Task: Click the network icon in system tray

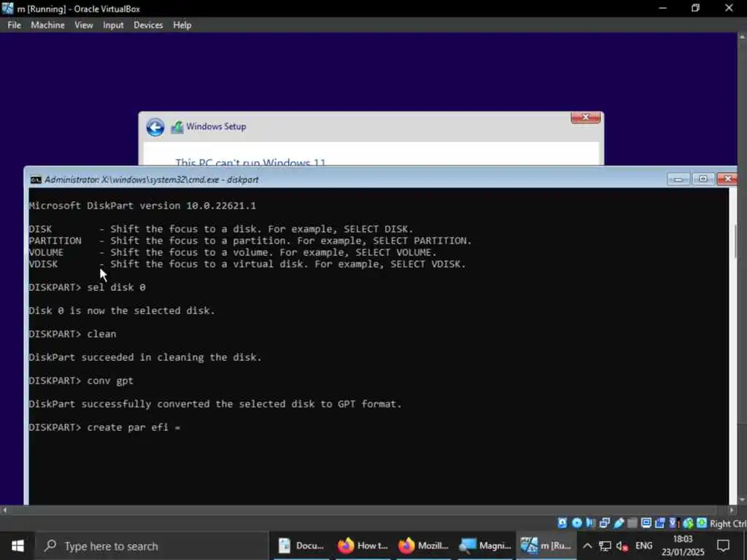Action: click(x=605, y=545)
